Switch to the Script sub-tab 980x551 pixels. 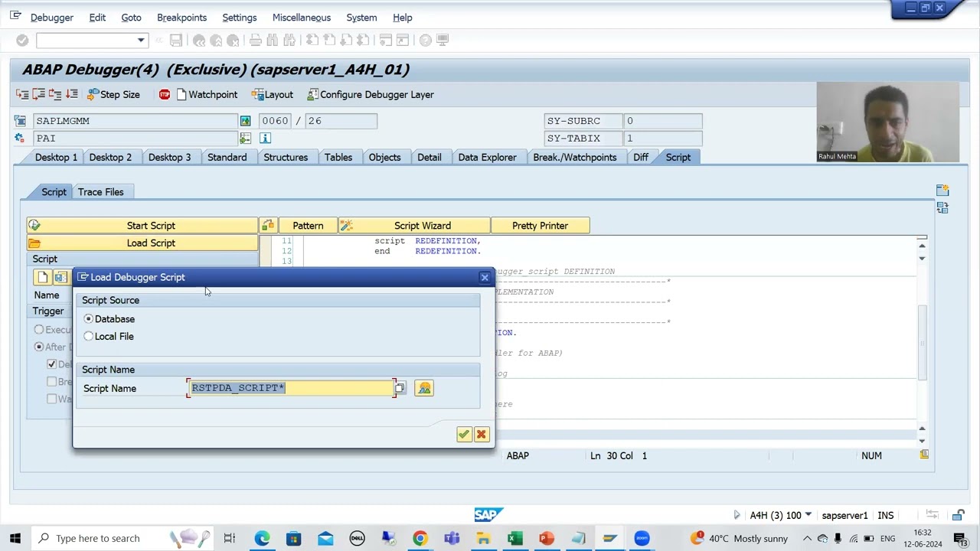54,192
